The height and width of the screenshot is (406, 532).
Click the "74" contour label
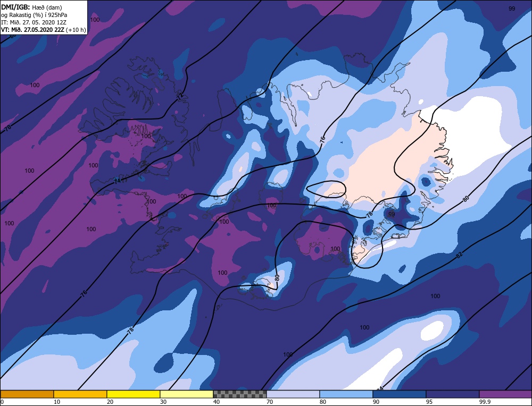tap(117, 181)
